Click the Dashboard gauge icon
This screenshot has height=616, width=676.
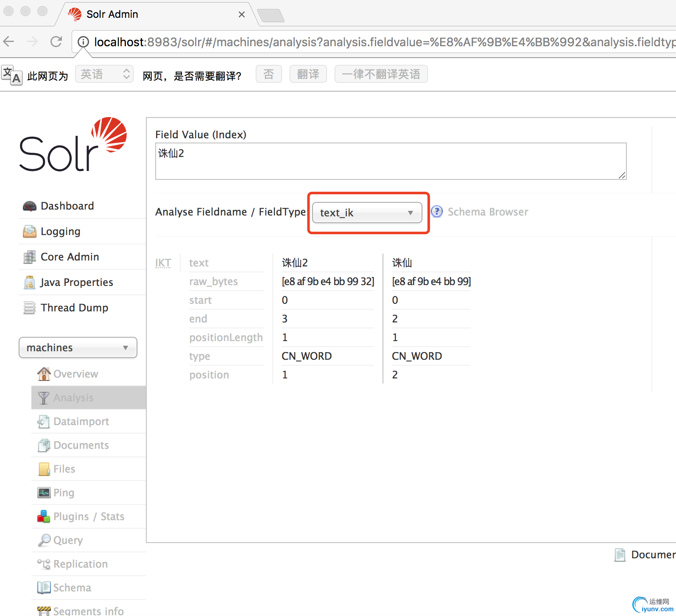(x=30, y=206)
